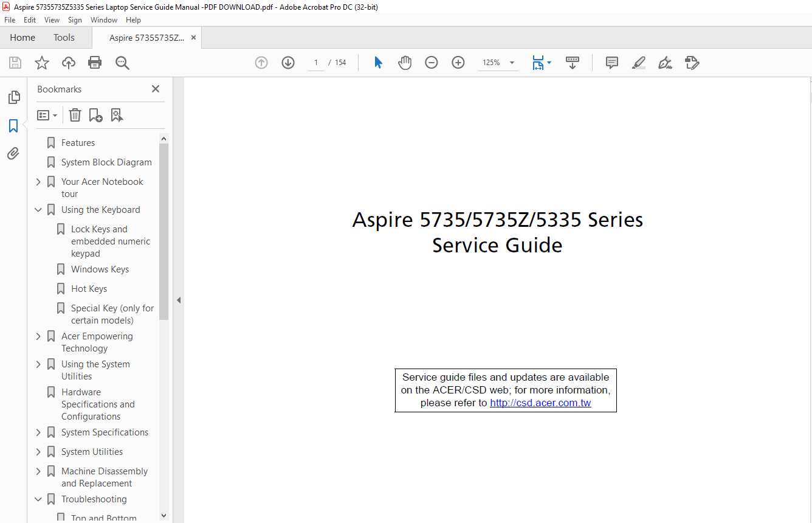Expand Machine Disassembly and Replacement bookmark
The height and width of the screenshot is (523, 812).
click(38, 471)
